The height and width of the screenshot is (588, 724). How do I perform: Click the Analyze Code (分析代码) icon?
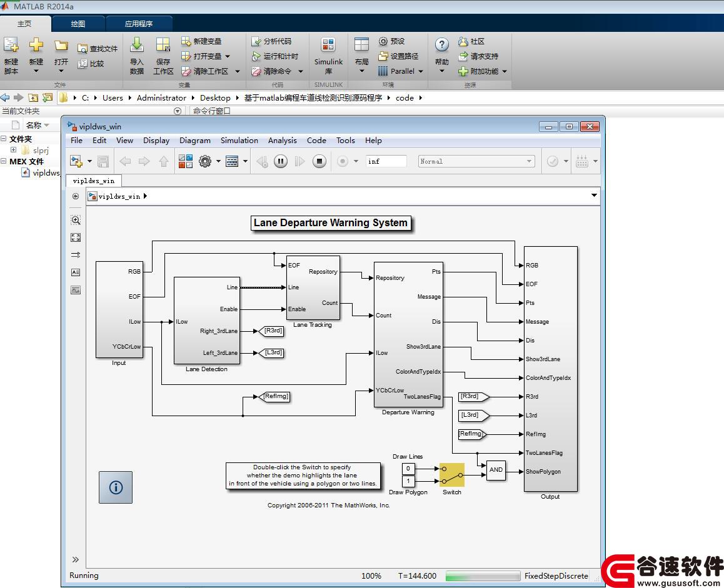(x=256, y=41)
